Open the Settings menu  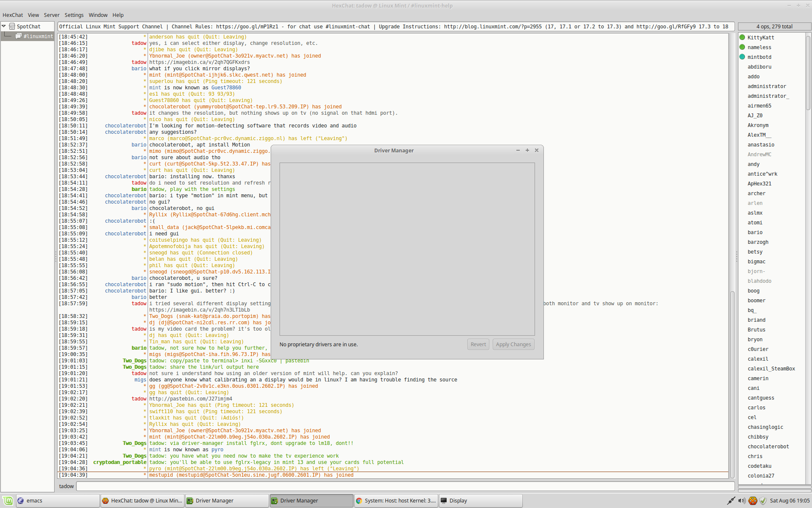(x=74, y=15)
